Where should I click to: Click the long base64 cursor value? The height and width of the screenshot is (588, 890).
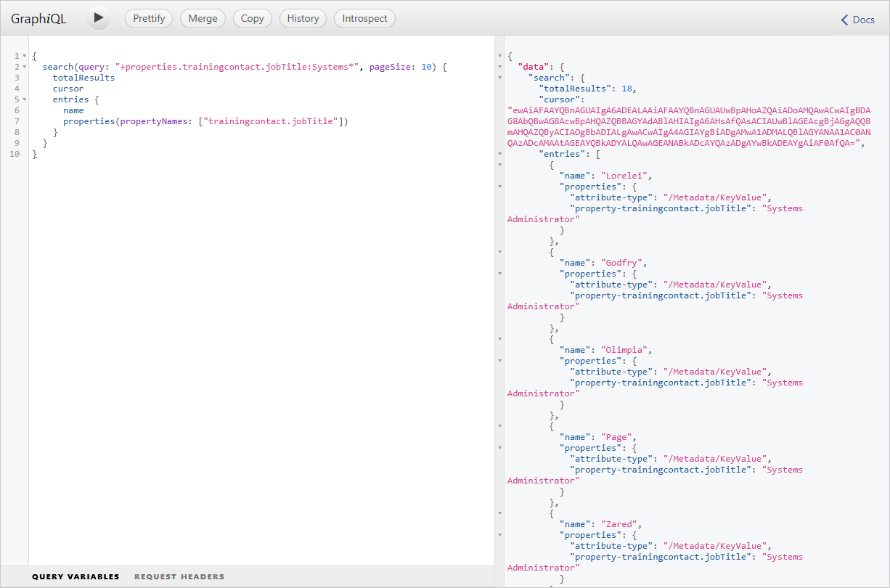689,126
